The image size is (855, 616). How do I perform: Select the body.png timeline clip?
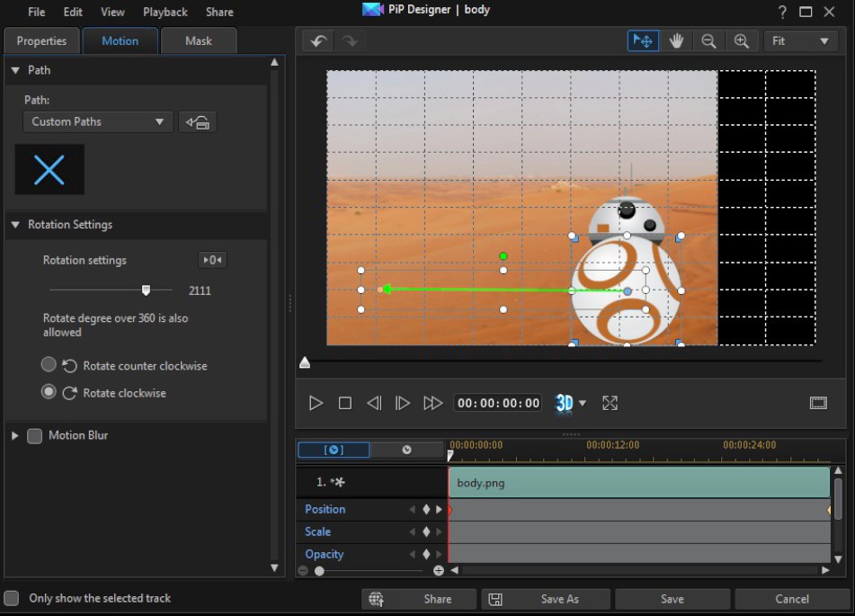639,482
